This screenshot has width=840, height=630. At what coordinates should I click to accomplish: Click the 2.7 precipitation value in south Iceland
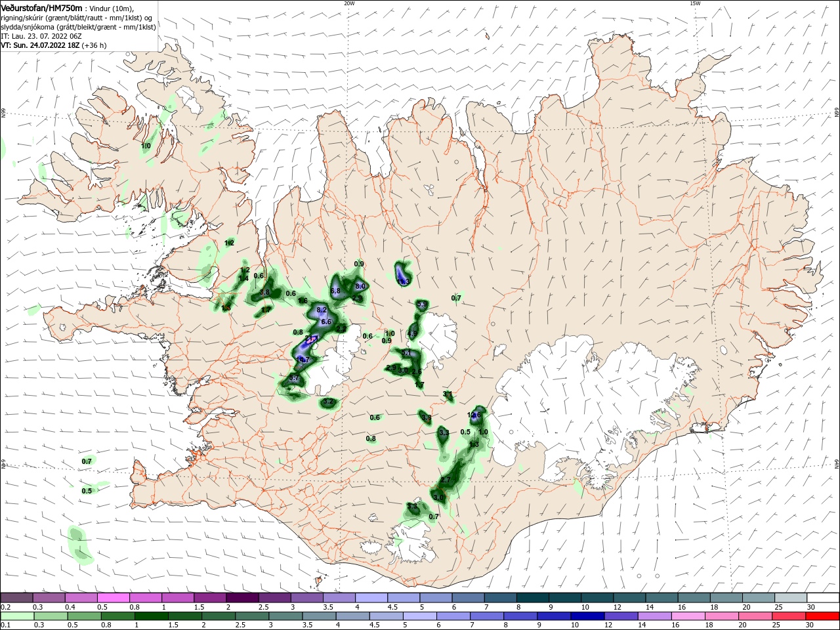tap(445, 480)
